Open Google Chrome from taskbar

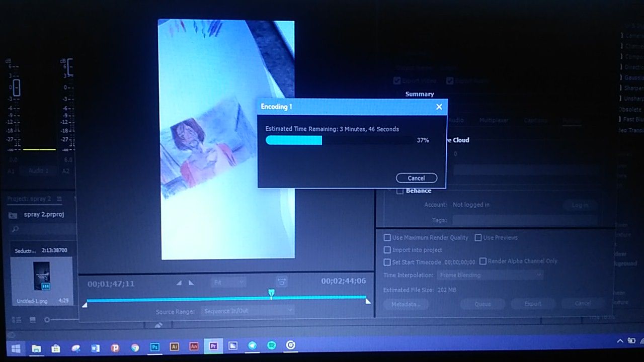coord(135,347)
